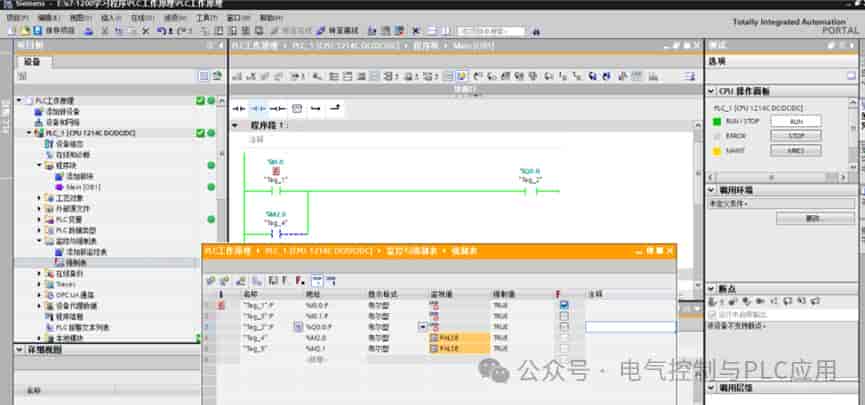The height and width of the screenshot is (405, 865).
Task: Click the red F force icon in force table toolbar
Action: click(300, 281)
